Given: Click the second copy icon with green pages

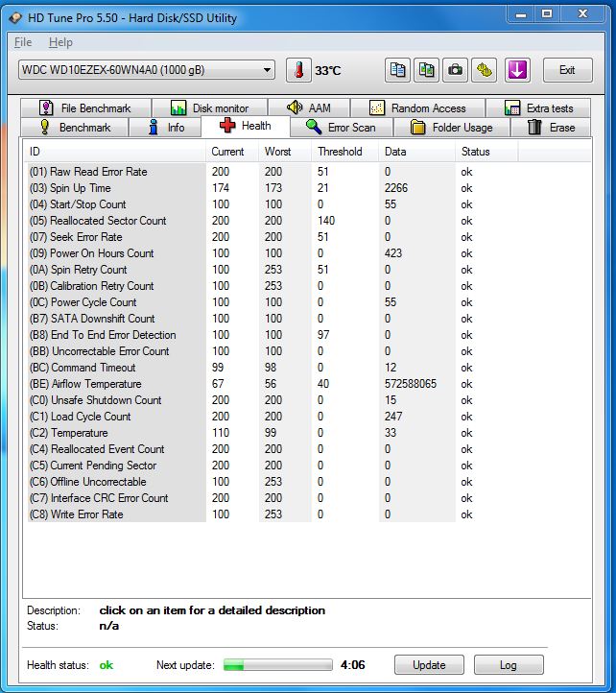Looking at the screenshot, I should (x=426, y=70).
